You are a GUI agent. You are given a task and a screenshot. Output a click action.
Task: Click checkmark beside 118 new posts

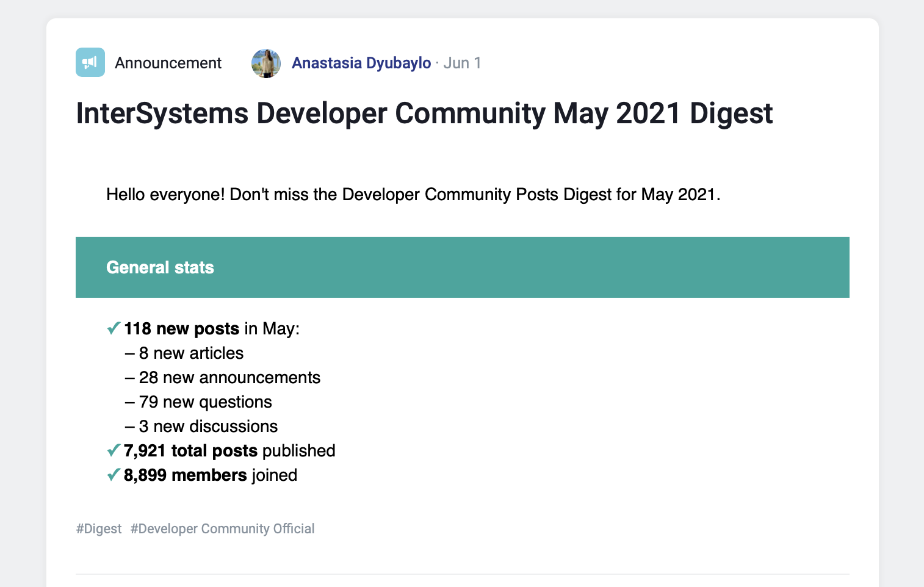(114, 328)
